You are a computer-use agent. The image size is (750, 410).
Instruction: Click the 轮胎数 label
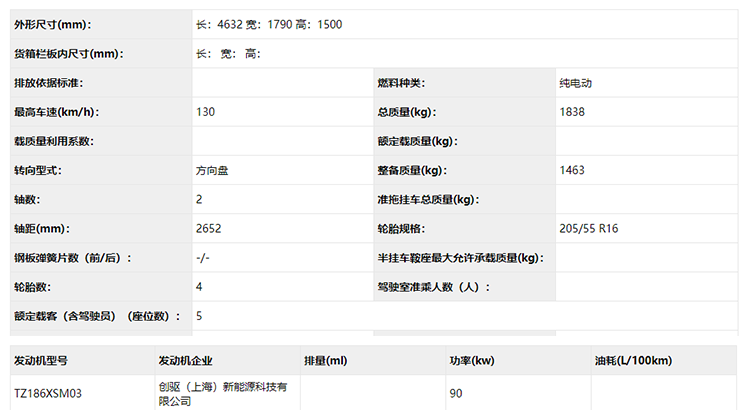click(33, 287)
